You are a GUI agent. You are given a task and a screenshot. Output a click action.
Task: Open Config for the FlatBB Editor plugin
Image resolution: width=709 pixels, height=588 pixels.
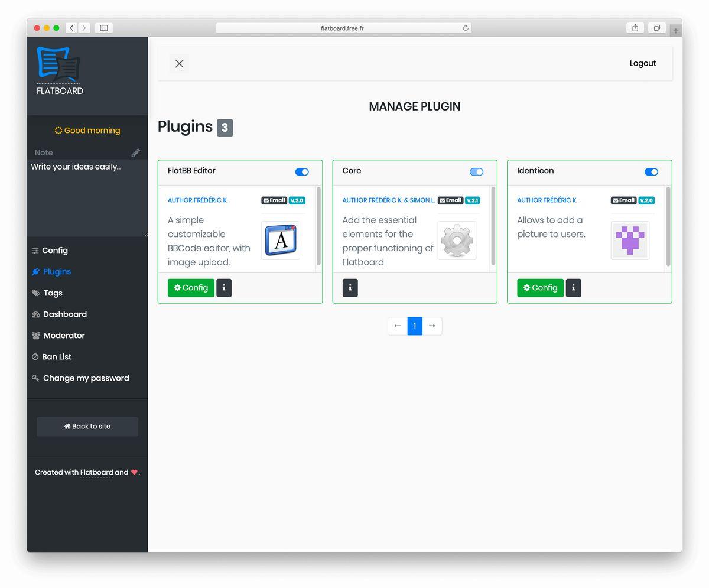tap(191, 288)
